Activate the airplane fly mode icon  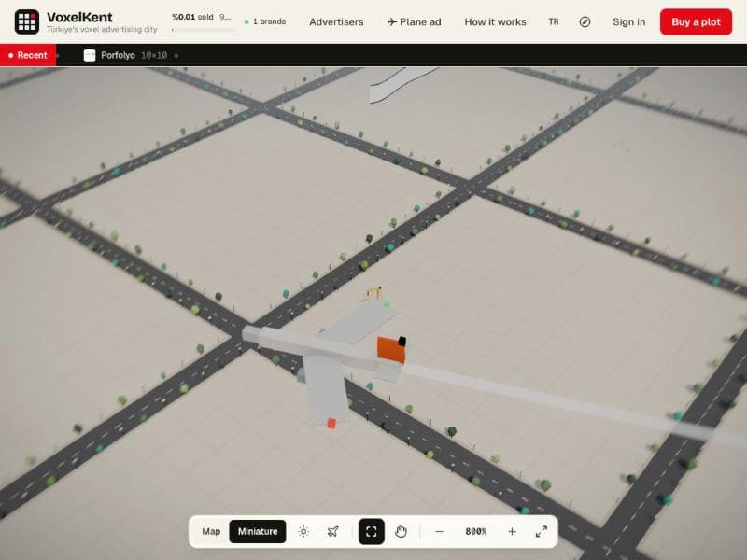(333, 531)
